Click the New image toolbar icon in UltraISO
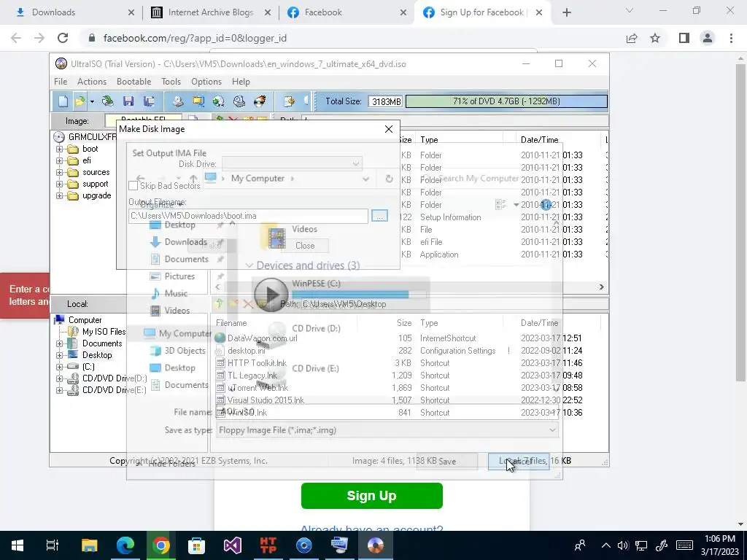Viewport: 747px width, 560px height. click(x=63, y=101)
